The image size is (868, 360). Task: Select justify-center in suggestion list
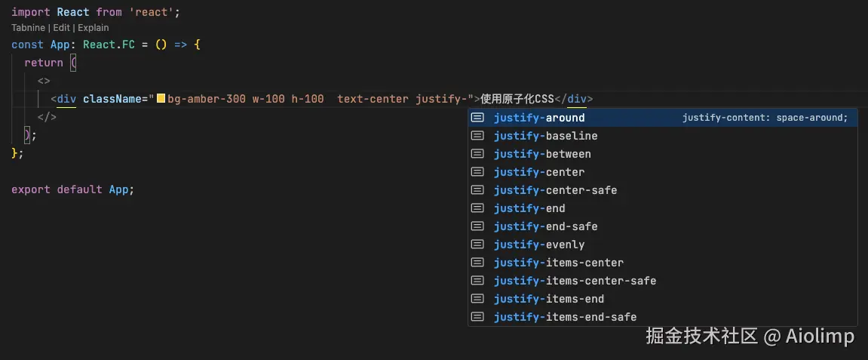pyautogui.click(x=663, y=171)
